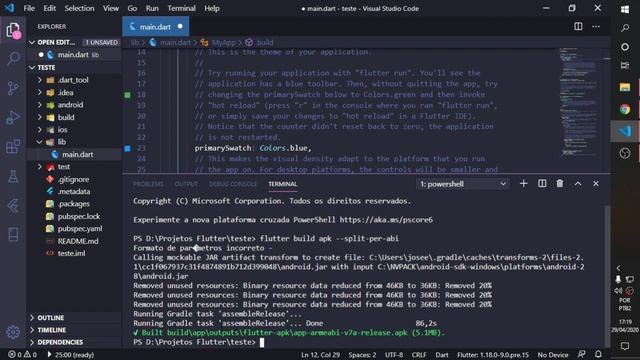Viewport: 640px width, 360px height.
Task: Open pubspec.lock in the explorer
Action: [x=79, y=216]
